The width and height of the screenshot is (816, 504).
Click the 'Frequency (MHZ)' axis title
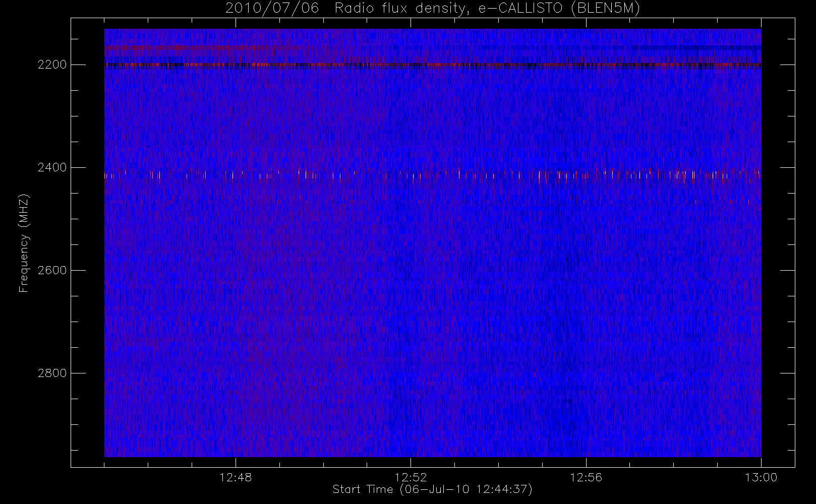click(24, 243)
